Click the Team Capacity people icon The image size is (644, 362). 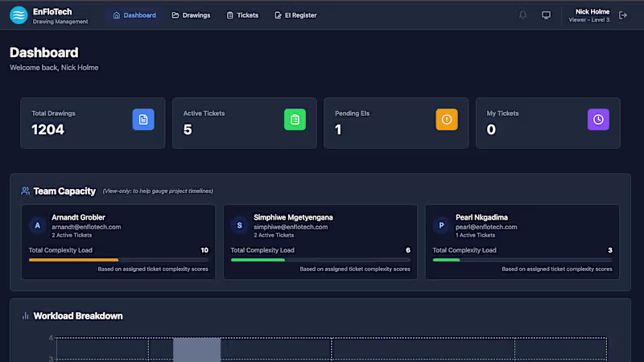point(26,191)
